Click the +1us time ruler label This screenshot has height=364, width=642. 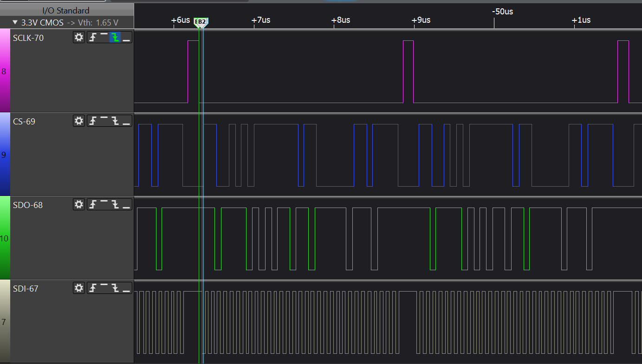click(x=581, y=20)
